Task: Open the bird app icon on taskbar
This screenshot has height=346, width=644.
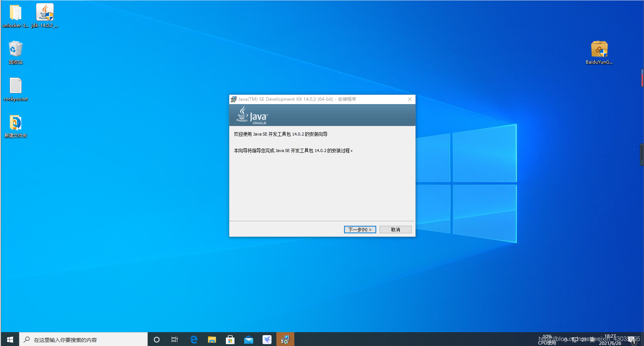Action: (x=267, y=339)
